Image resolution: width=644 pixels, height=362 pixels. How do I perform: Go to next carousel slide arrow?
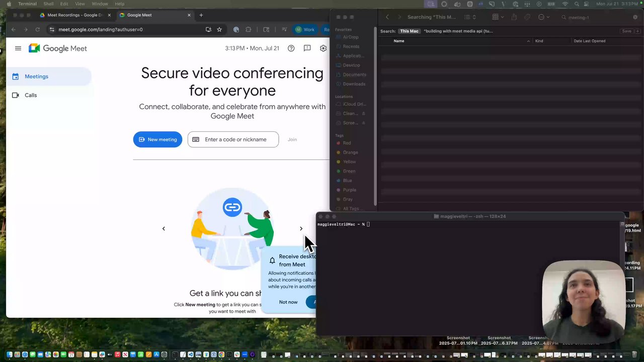[301, 229]
